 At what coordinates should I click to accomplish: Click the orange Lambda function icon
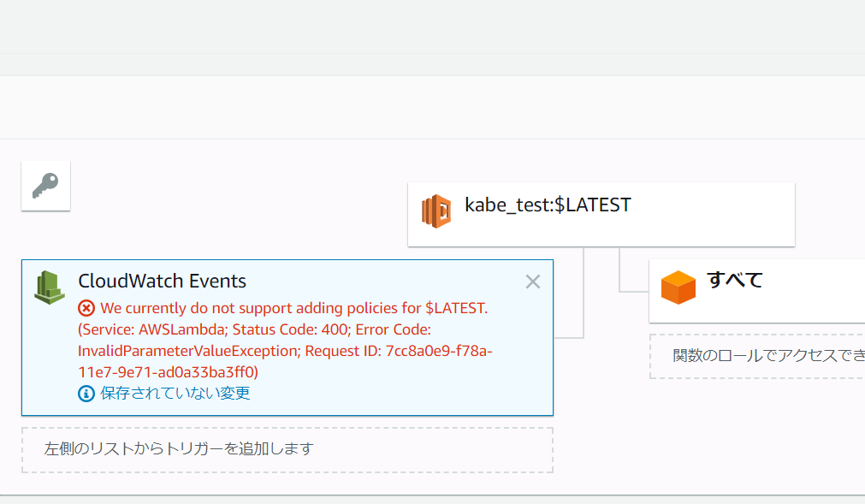point(436,211)
